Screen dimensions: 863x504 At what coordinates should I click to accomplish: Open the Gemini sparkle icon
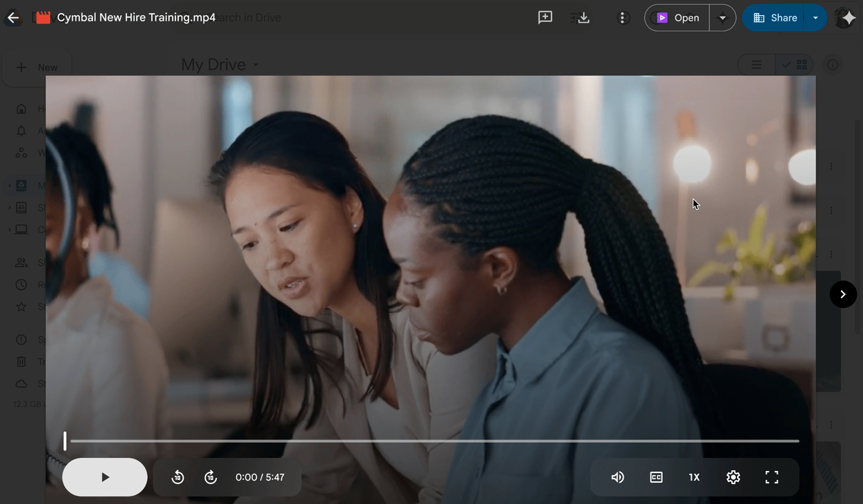point(847,18)
